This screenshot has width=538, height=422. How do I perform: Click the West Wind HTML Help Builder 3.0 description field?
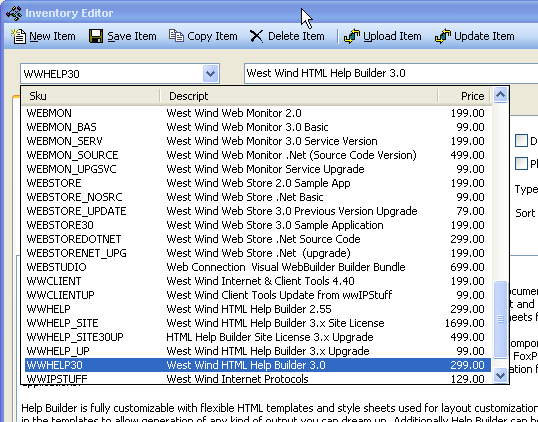tap(391, 73)
